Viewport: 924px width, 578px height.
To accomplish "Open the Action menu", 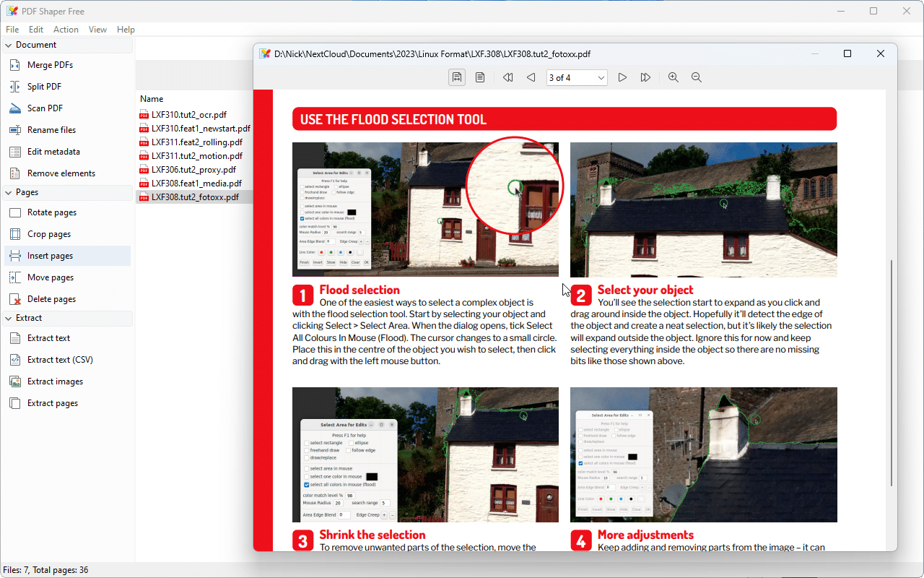I will tap(66, 29).
